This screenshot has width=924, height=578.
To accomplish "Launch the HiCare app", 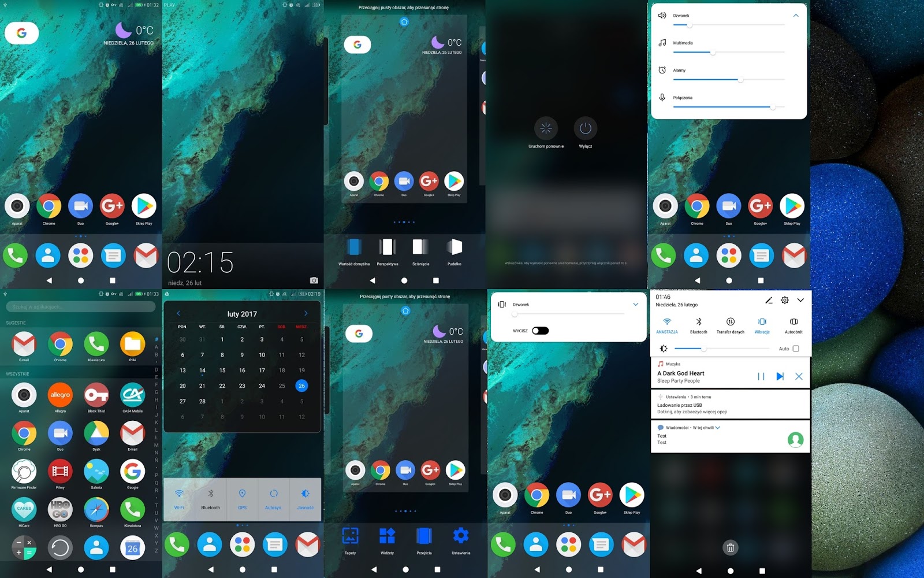I will pos(24,509).
